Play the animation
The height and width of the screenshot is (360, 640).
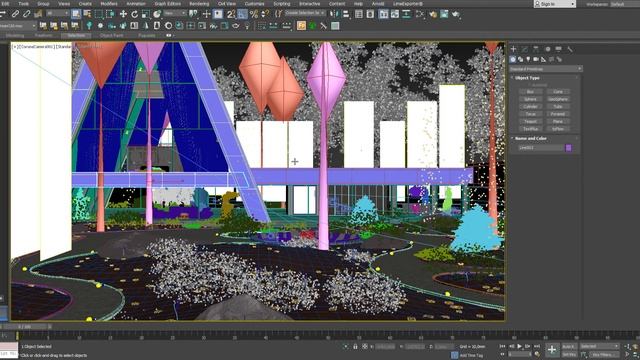pos(520,346)
